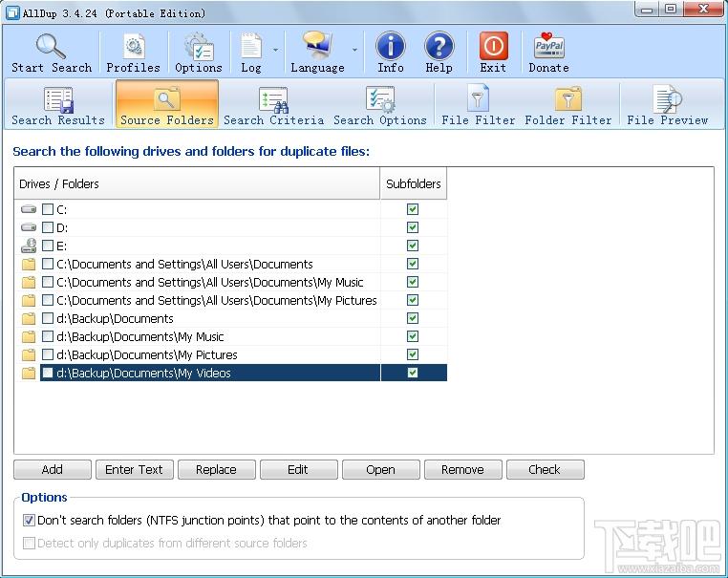This screenshot has height=578, width=728.
Task: Open the Options settings icon
Action: click(x=199, y=46)
